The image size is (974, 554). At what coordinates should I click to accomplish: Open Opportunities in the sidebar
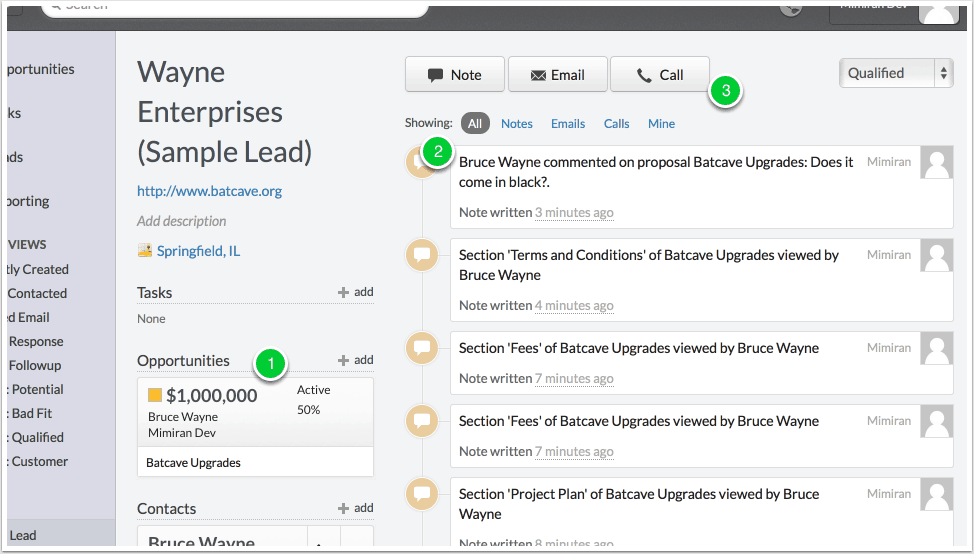40,69
